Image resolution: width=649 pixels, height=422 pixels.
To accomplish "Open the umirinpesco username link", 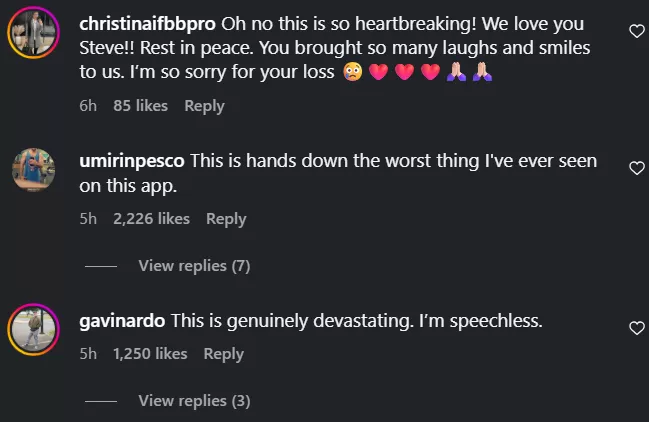I will point(132,160).
